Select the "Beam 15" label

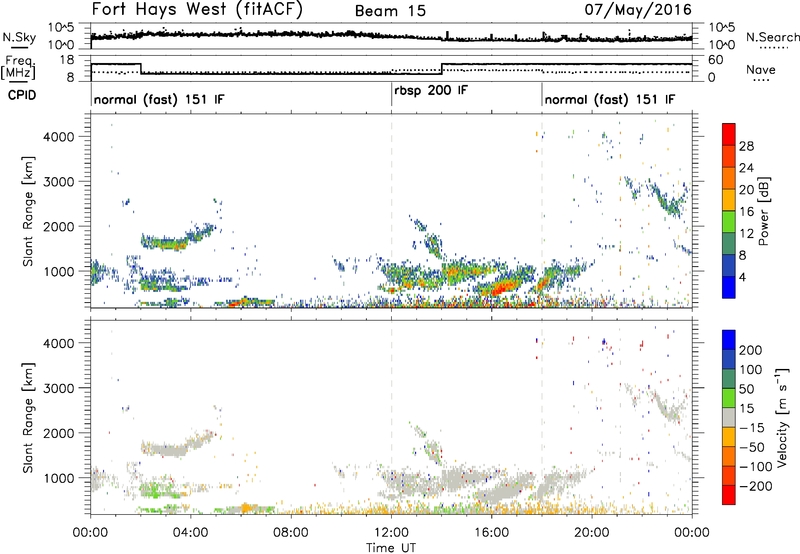[x=390, y=11]
